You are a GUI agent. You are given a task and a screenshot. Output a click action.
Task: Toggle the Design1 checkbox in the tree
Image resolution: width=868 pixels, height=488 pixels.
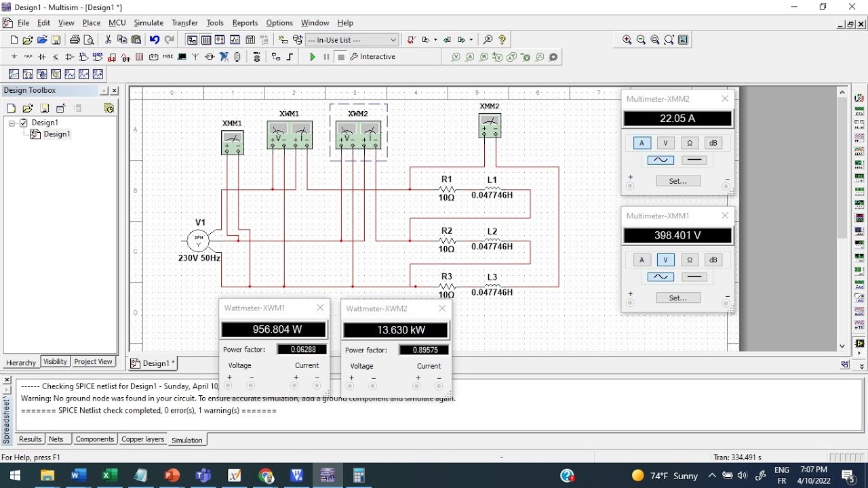click(x=24, y=123)
